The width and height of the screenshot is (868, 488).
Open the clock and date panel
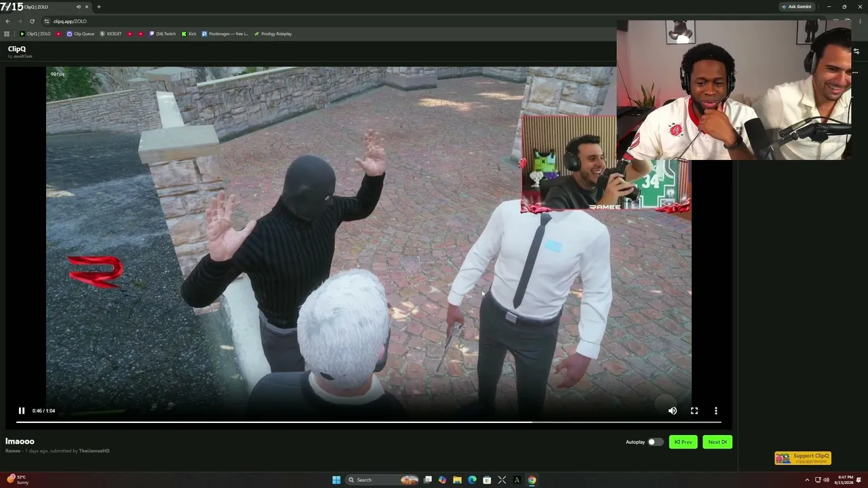pyautogui.click(x=845, y=480)
